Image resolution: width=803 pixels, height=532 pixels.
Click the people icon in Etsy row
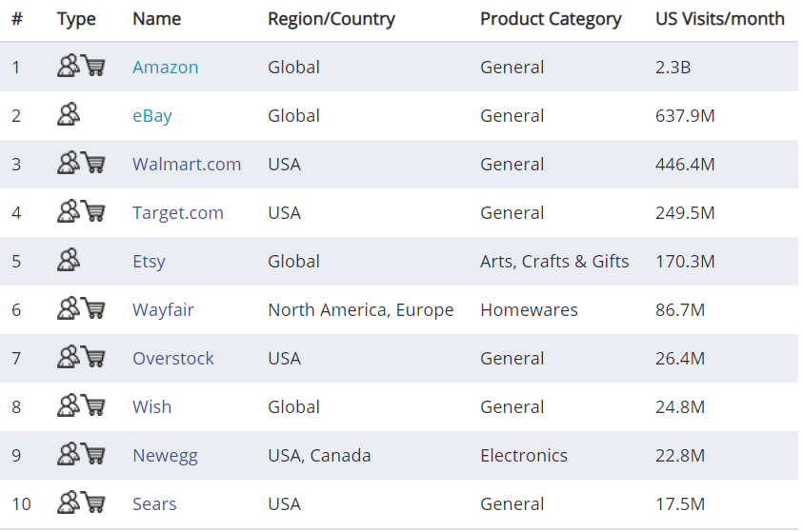coord(69,261)
